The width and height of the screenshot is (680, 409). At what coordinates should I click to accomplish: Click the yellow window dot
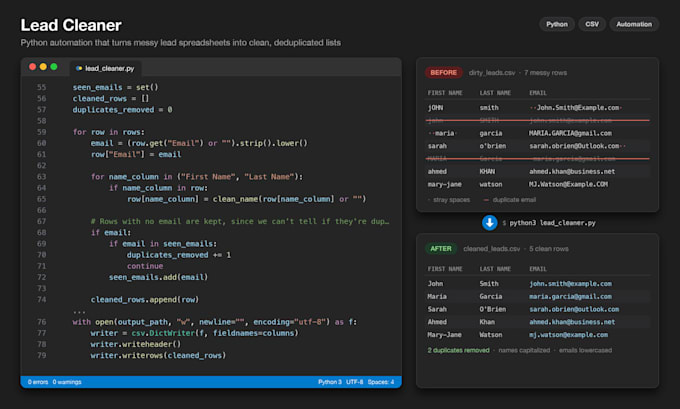pyautogui.click(x=43, y=66)
